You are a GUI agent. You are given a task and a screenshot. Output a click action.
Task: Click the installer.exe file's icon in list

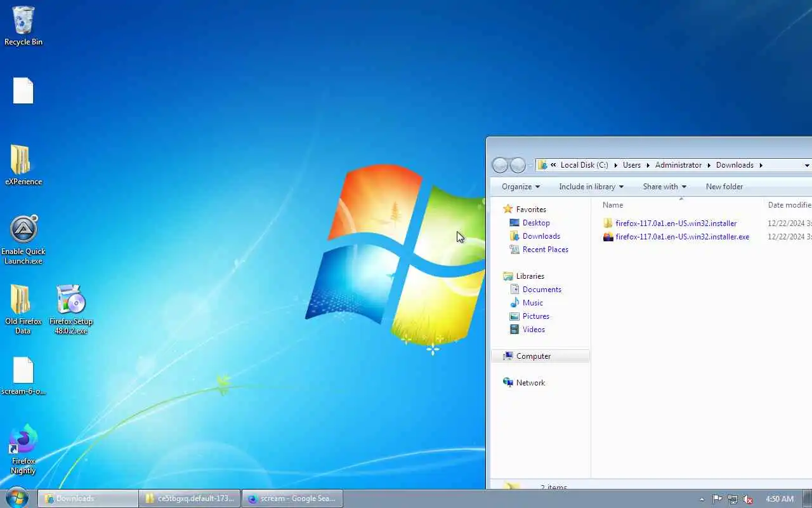[608, 237]
